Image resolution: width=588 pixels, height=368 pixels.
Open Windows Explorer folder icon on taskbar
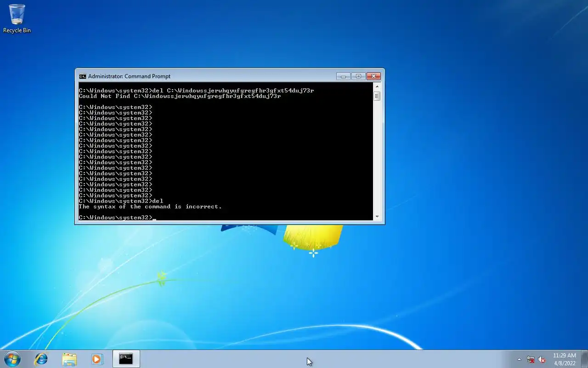tap(69, 359)
